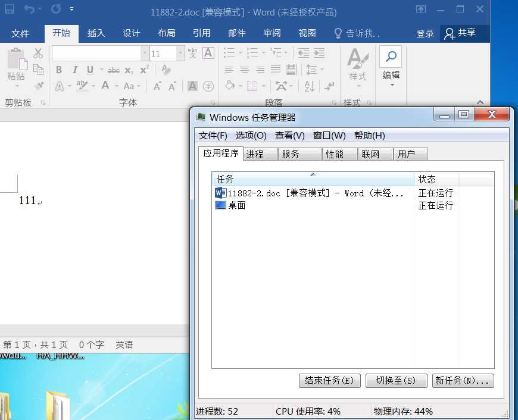The width and height of the screenshot is (518, 420).
Task: Toggle Underline formatting
Action: 90,70
